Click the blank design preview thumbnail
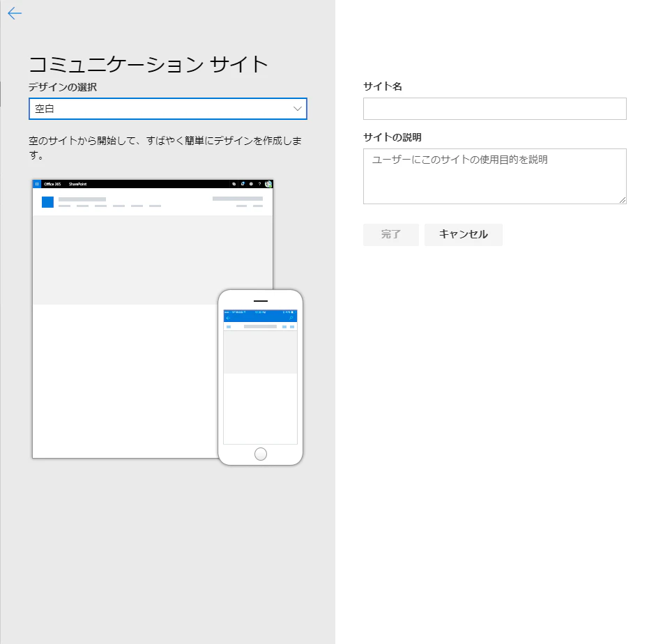656x644 pixels. 167,322
